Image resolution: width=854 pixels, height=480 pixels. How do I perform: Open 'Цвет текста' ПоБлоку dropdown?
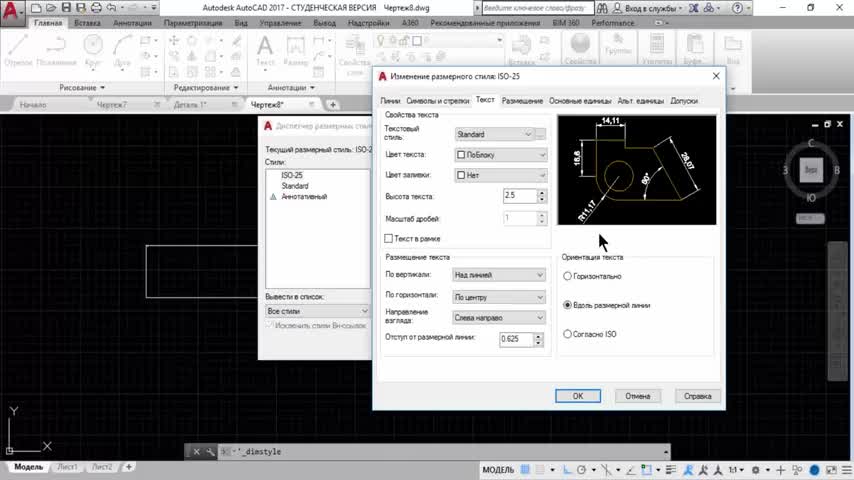click(x=501, y=155)
